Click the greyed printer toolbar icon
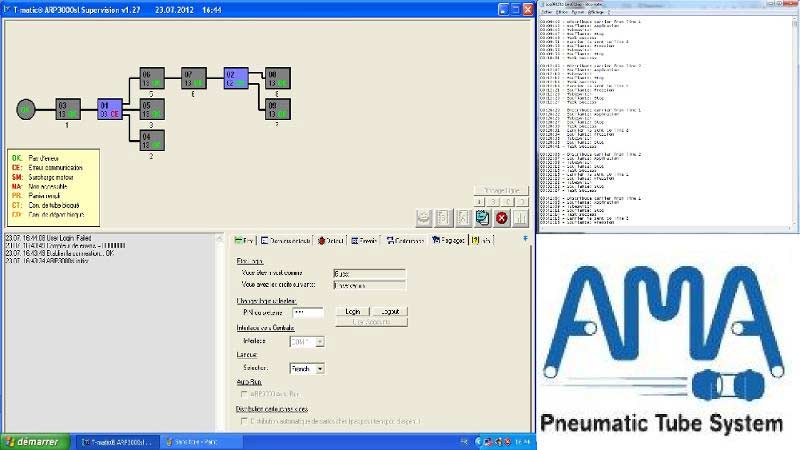The image size is (800, 450). tap(423, 218)
